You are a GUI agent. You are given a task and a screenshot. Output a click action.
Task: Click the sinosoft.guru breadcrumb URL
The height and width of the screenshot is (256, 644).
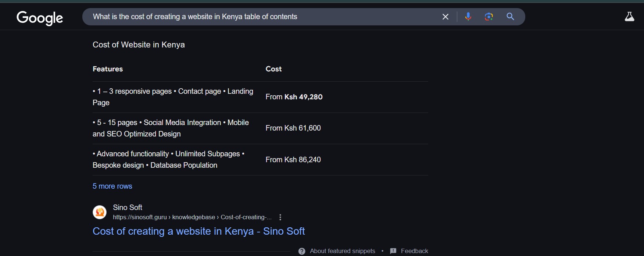click(192, 217)
